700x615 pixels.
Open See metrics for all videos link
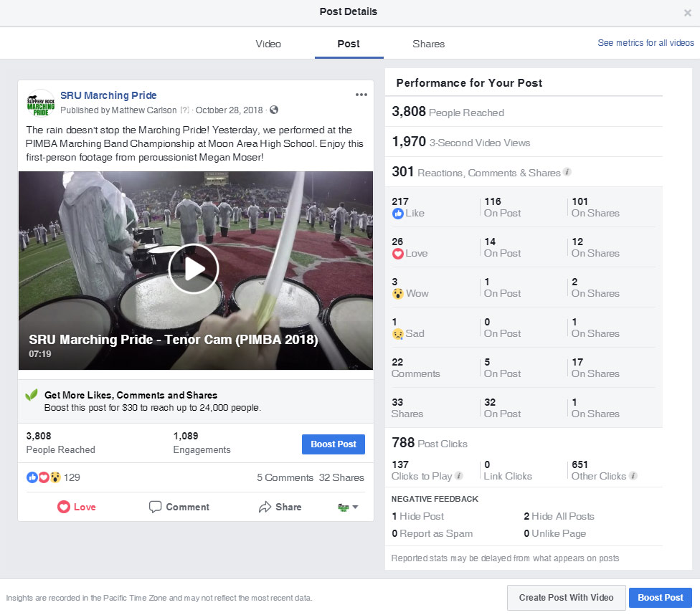645,43
